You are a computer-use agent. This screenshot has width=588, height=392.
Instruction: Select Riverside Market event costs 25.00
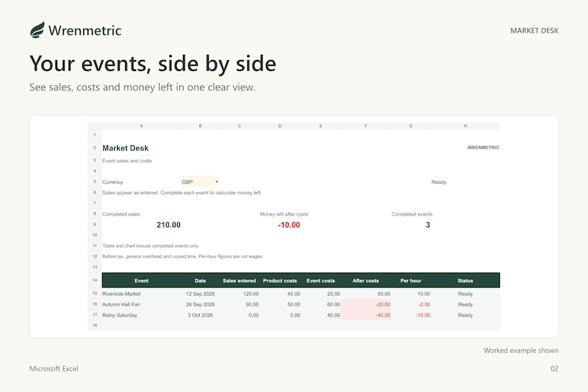321,293
